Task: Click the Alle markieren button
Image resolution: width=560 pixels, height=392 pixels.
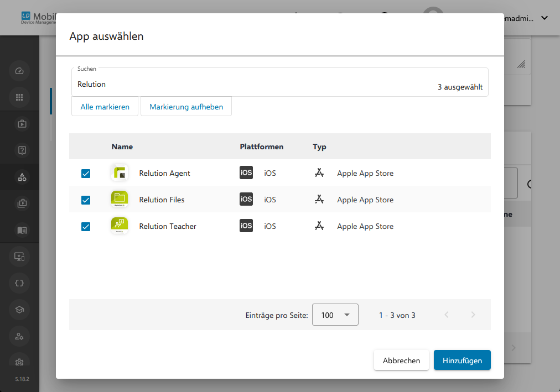Action: coord(105,106)
